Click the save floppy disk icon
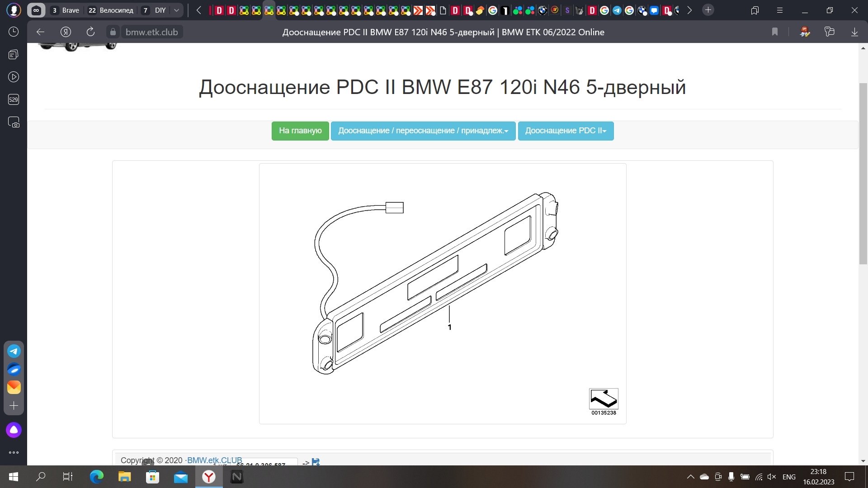The image size is (868, 488). click(316, 461)
